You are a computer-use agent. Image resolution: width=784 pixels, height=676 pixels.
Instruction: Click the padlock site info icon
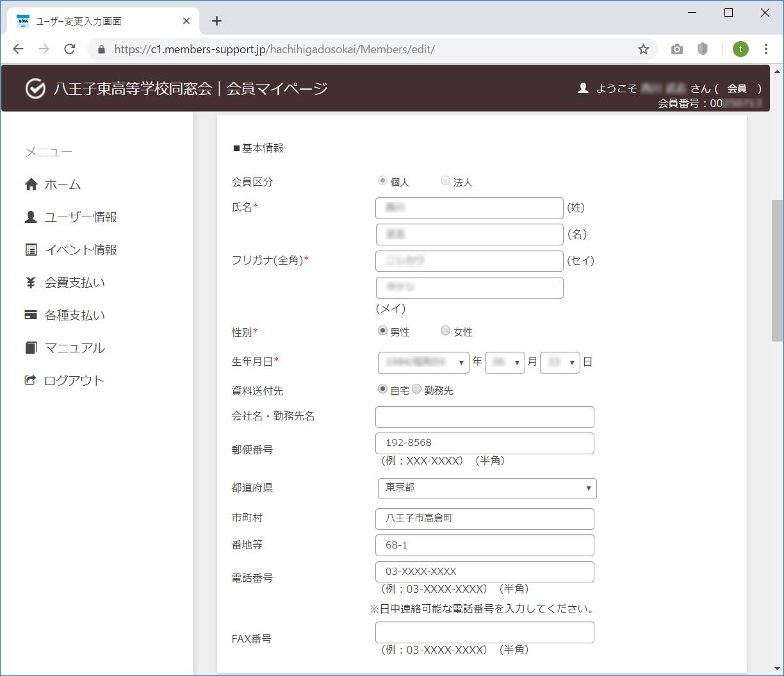click(101, 49)
